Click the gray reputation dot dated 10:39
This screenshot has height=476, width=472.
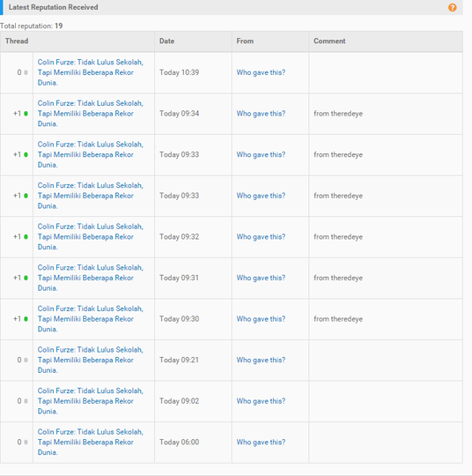tap(26, 72)
